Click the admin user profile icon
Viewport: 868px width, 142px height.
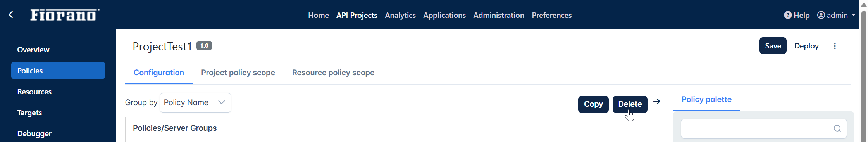pos(821,15)
